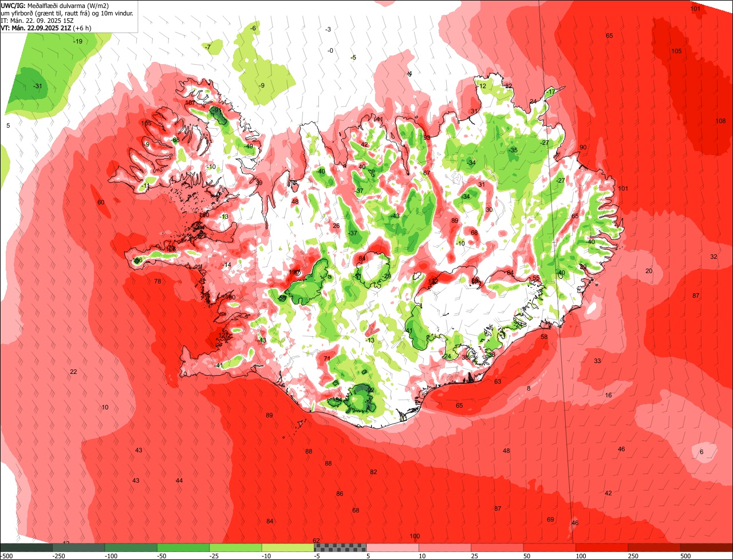Click the -19 value in the northwest corner
Viewport: 733px width, 560px height.
pyautogui.click(x=77, y=41)
